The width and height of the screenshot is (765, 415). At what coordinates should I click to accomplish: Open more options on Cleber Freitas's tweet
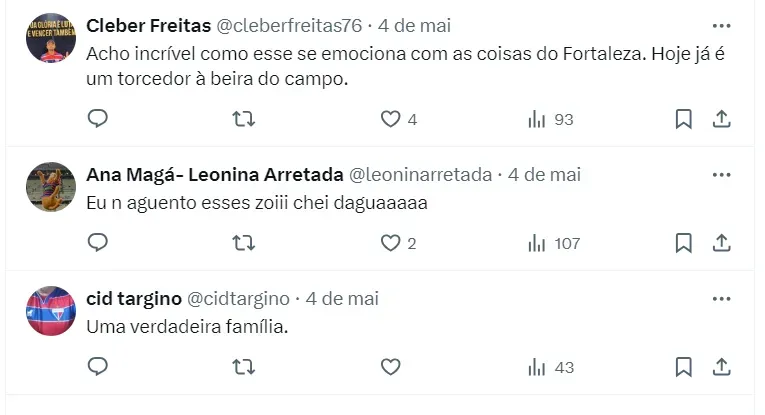click(x=721, y=25)
